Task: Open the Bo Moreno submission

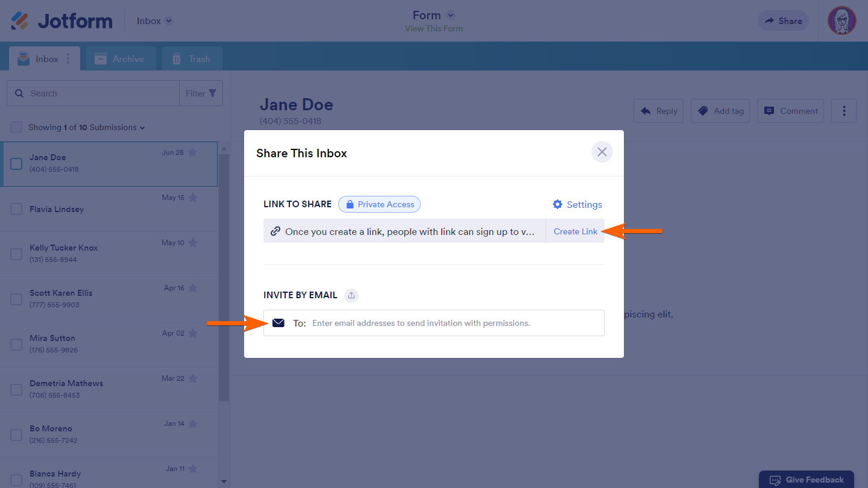Action: [108, 435]
